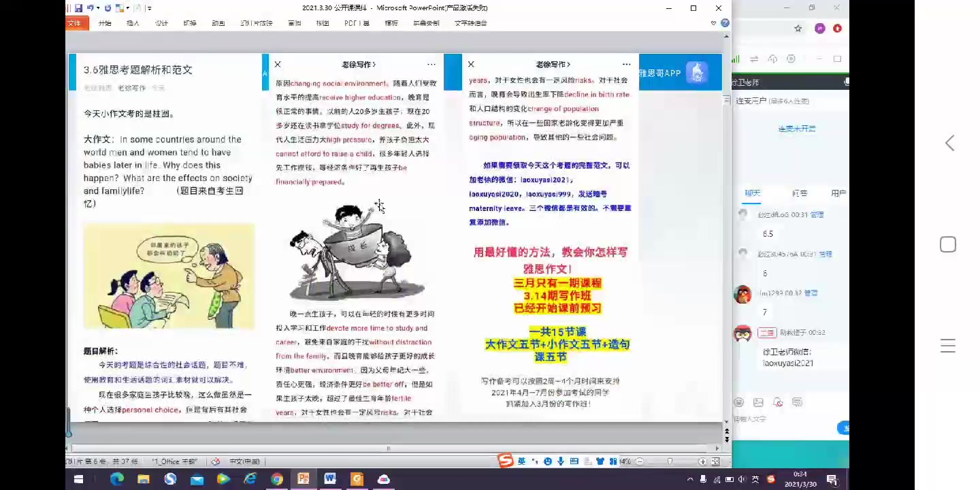Viewport: 980px width, 490px height.
Task: Switch to the 用户 tab in chat window
Action: 838,193
